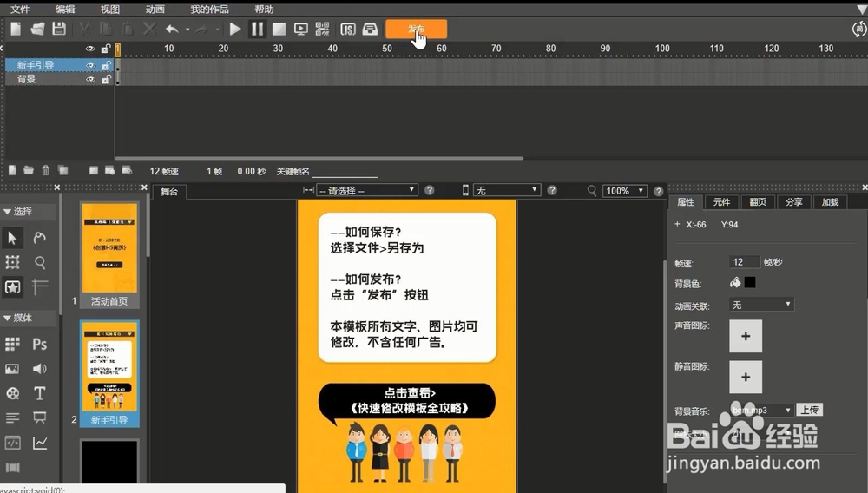
Task: Show the QR code preview
Action: coord(322,29)
